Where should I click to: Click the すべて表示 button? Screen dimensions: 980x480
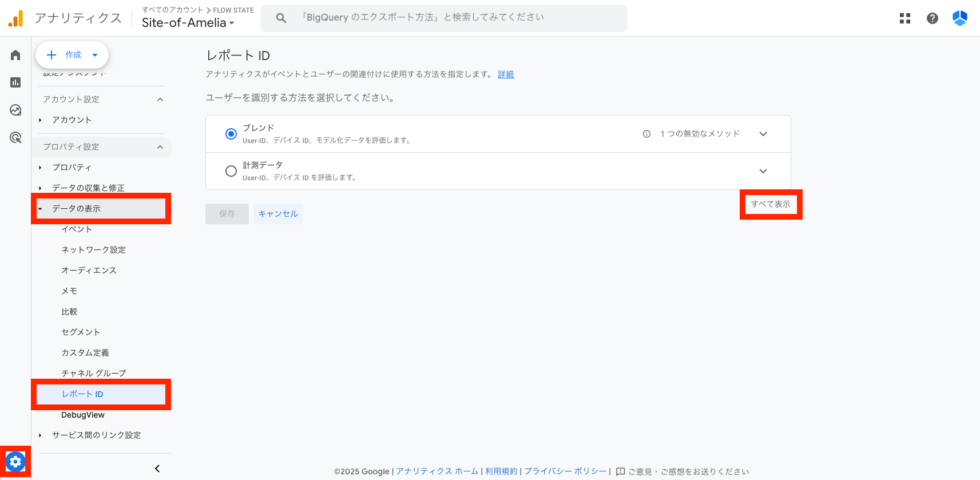click(x=770, y=204)
